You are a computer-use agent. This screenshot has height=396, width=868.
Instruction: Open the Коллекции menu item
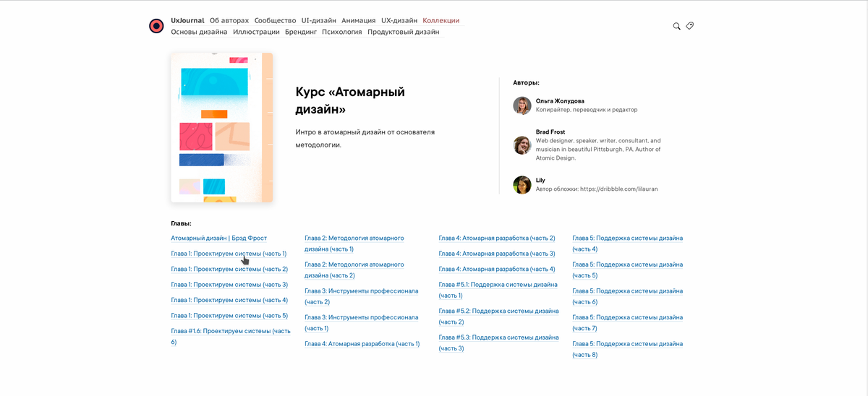pos(441,20)
